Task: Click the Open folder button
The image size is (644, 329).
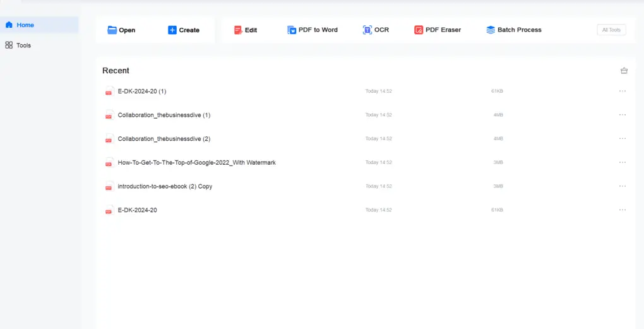Action: [121, 30]
